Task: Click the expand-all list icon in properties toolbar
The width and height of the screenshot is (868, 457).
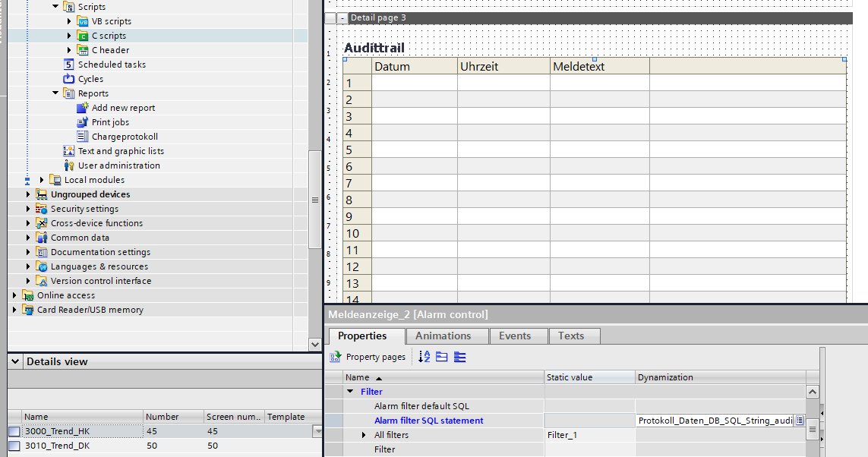Action: click(x=459, y=357)
